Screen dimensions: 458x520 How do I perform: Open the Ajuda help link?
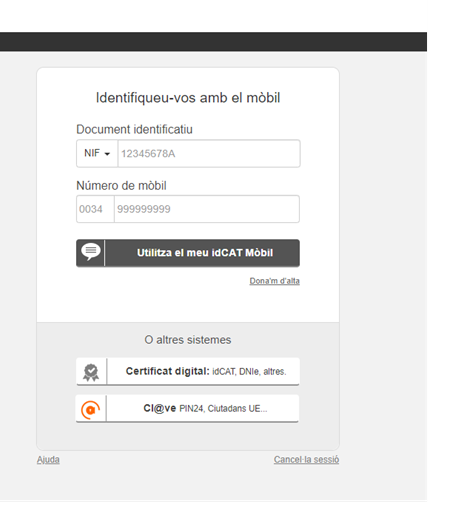coord(48,460)
